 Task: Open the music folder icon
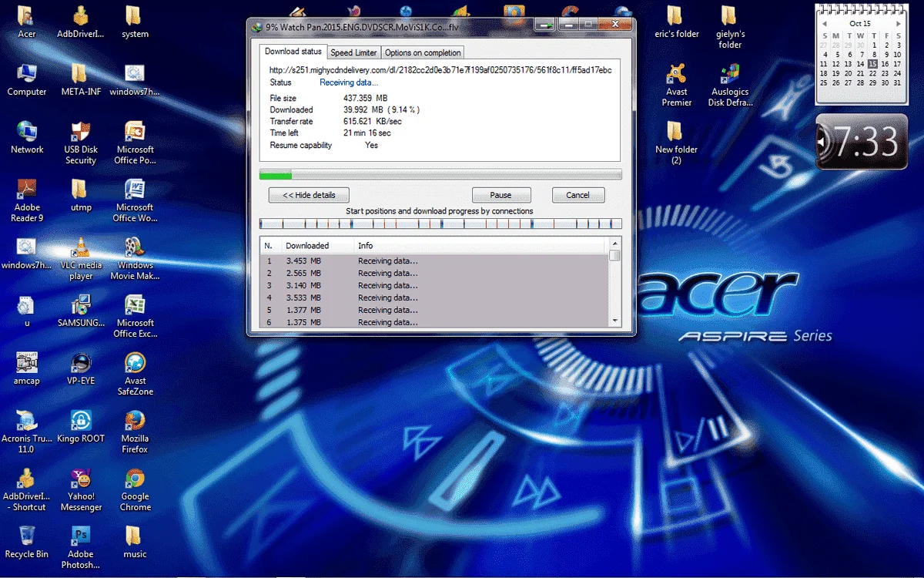(x=135, y=542)
